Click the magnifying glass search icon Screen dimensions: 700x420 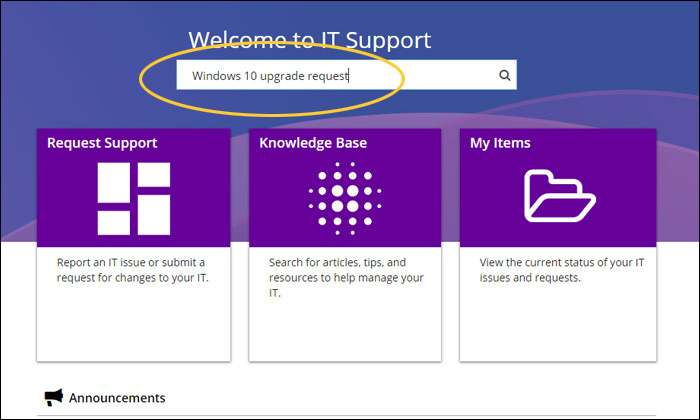coord(504,75)
